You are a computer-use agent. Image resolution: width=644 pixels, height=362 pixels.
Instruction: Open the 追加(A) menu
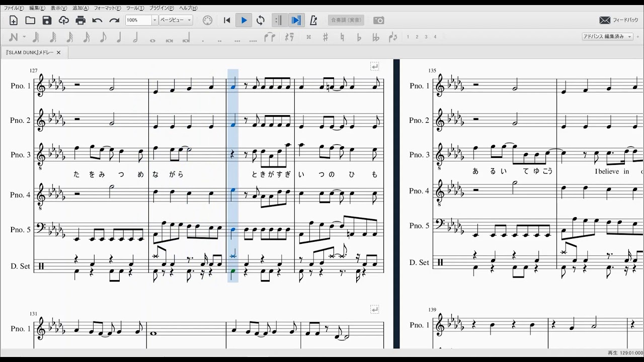click(80, 8)
